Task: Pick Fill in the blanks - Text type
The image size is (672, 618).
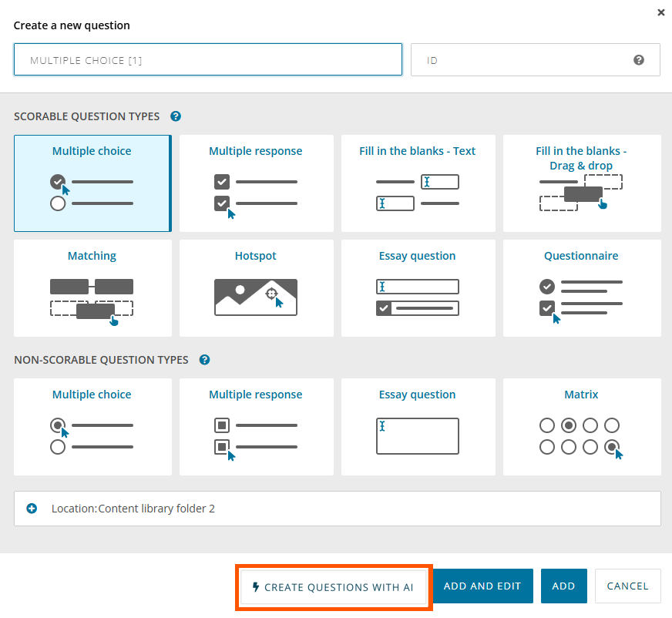Action: pyautogui.click(x=418, y=183)
